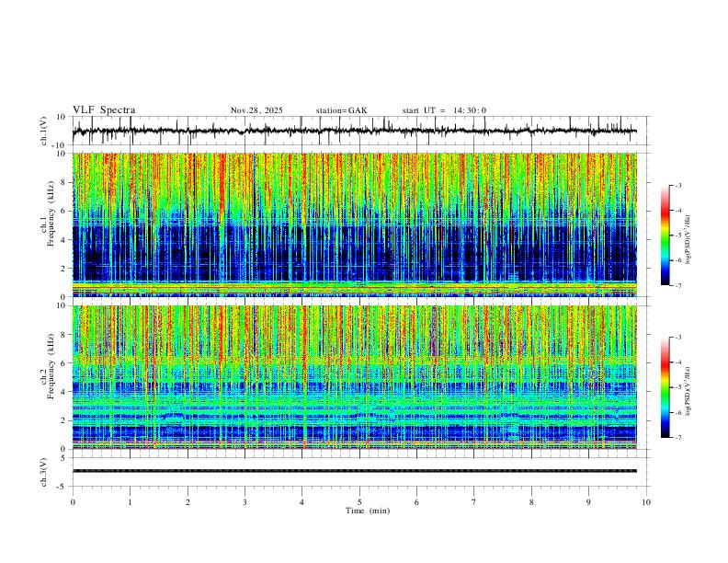Viewport: 728px width, 563px height.
Task: Click the ch.1 PSD color bar
Action: tap(665, 235)
